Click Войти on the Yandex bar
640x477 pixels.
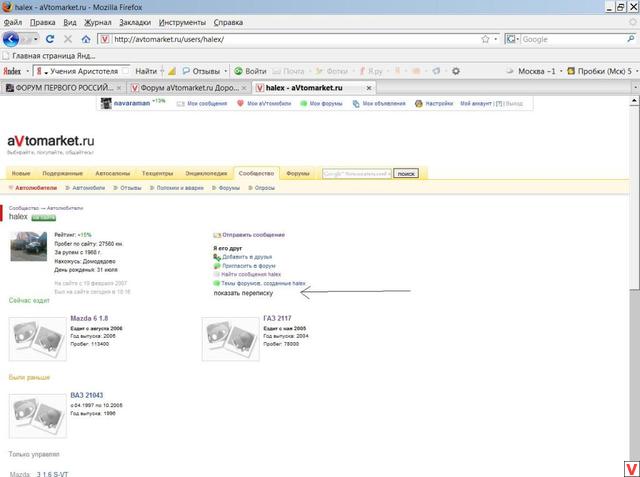click(x=250, y=71)
